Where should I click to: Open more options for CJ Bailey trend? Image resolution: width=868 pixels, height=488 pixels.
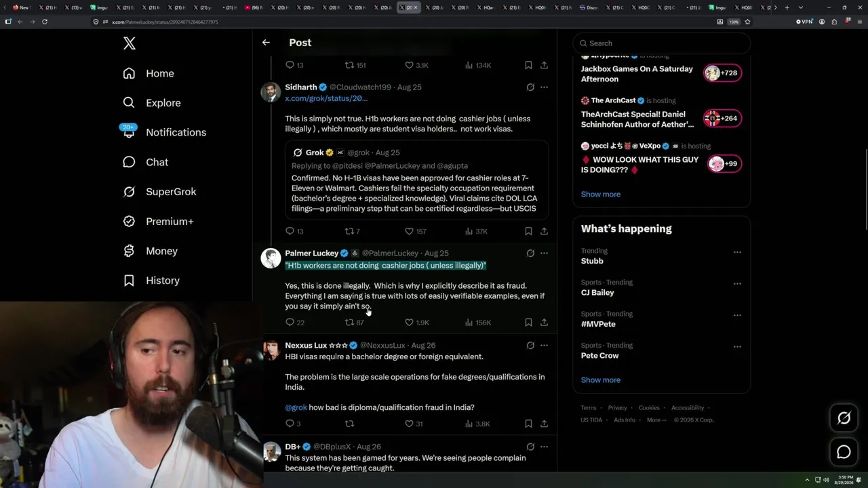click(x=737, y=283)
